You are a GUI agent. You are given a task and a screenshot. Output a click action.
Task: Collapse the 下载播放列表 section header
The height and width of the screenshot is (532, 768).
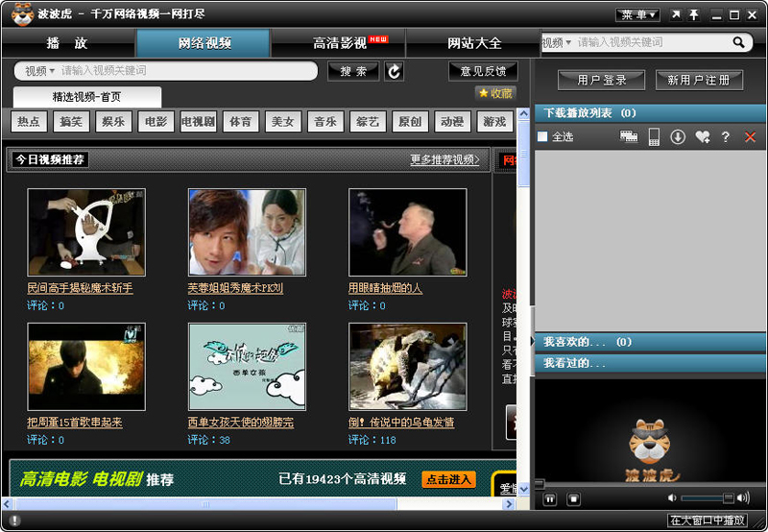point(650,113)
